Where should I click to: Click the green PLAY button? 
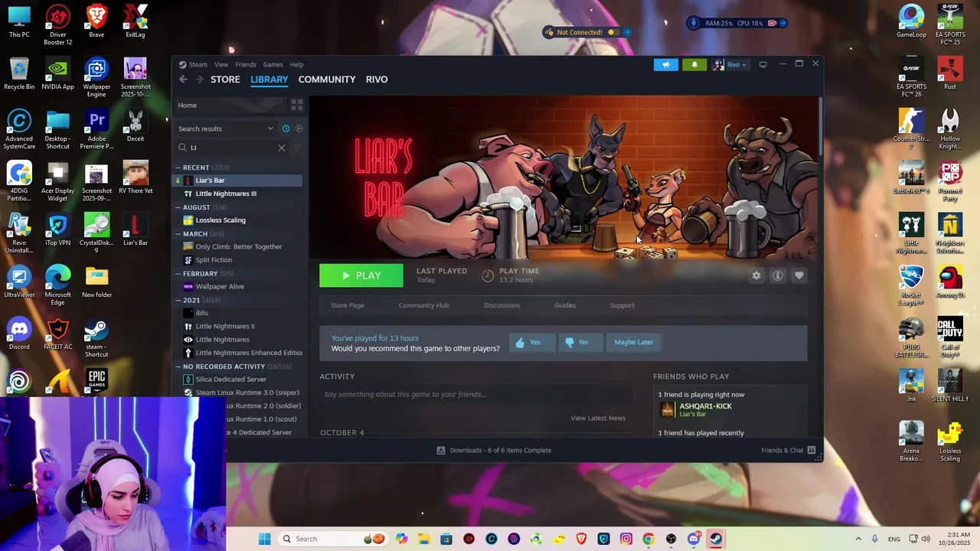click(x=361, y=275)
